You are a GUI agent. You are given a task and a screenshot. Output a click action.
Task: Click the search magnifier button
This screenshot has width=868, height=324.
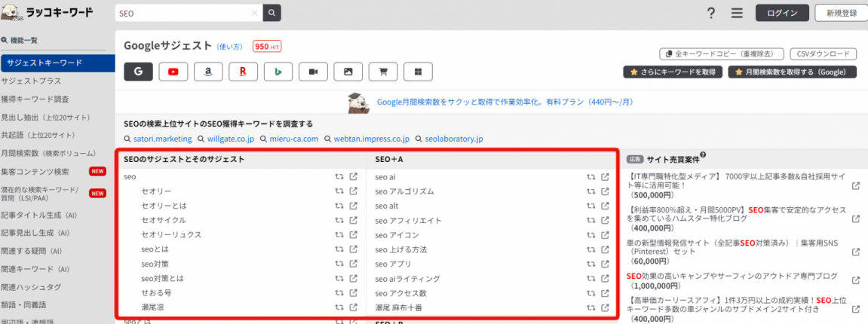(x=271, y=14)
